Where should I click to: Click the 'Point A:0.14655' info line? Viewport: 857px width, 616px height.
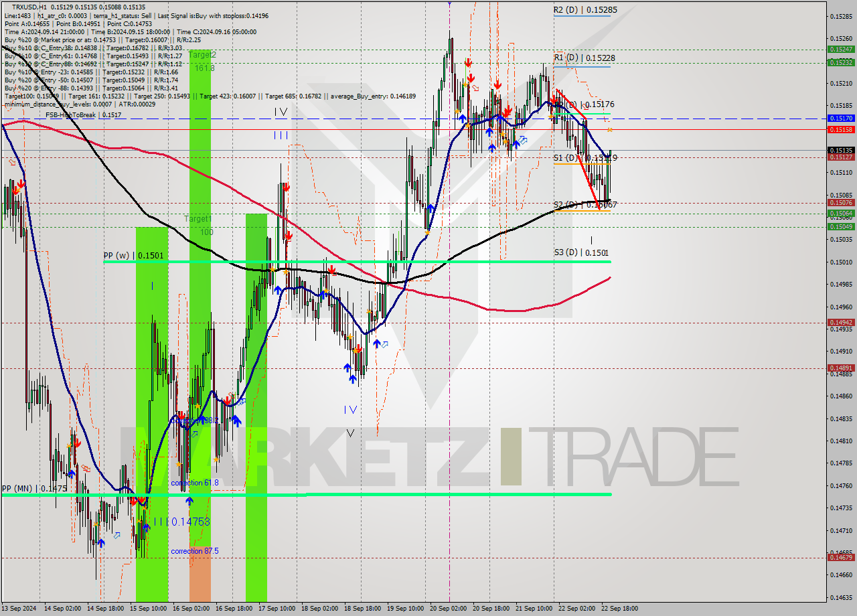point(78,23)
